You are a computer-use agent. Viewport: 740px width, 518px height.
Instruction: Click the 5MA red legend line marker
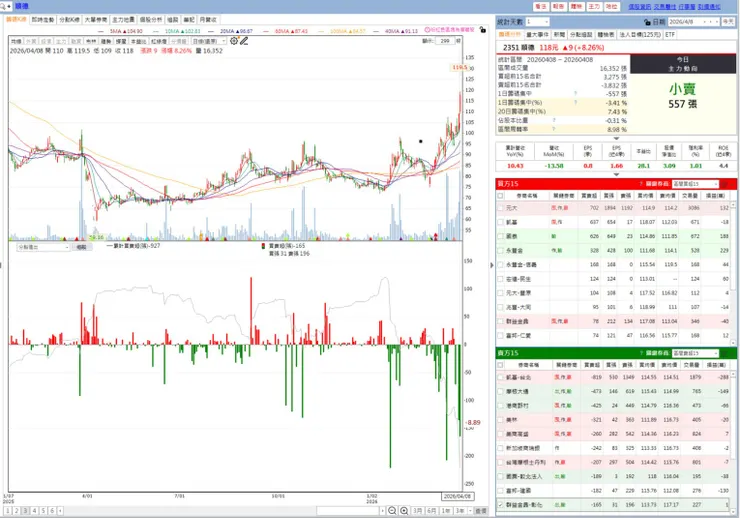101,32
